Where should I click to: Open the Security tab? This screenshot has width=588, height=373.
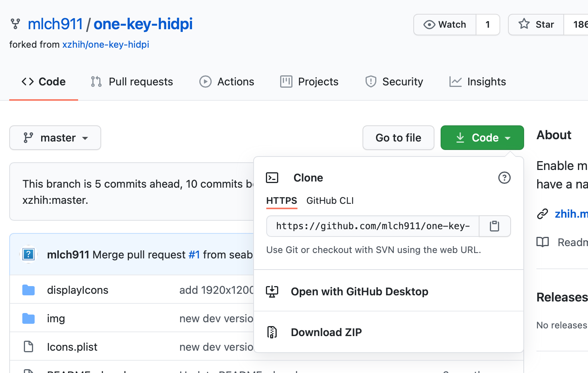pyautogui.click(x=394, y=82)
